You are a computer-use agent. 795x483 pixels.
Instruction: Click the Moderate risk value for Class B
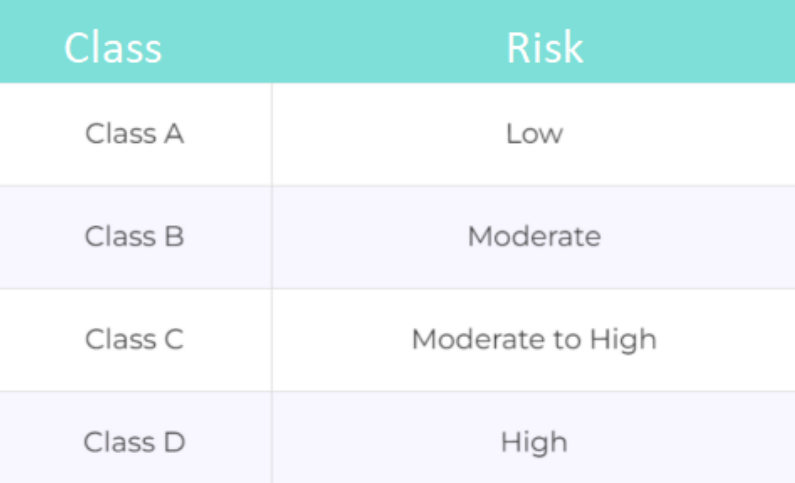(x=534, y=237)
